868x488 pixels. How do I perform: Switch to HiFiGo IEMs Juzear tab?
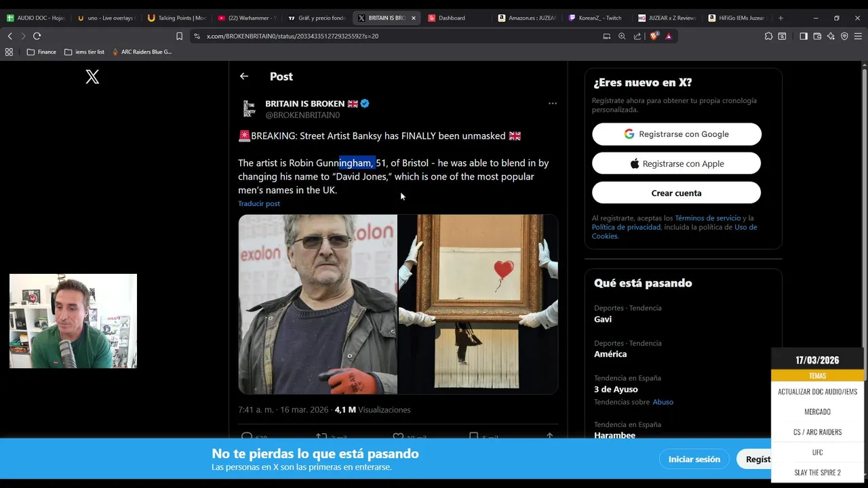point(736,18)
